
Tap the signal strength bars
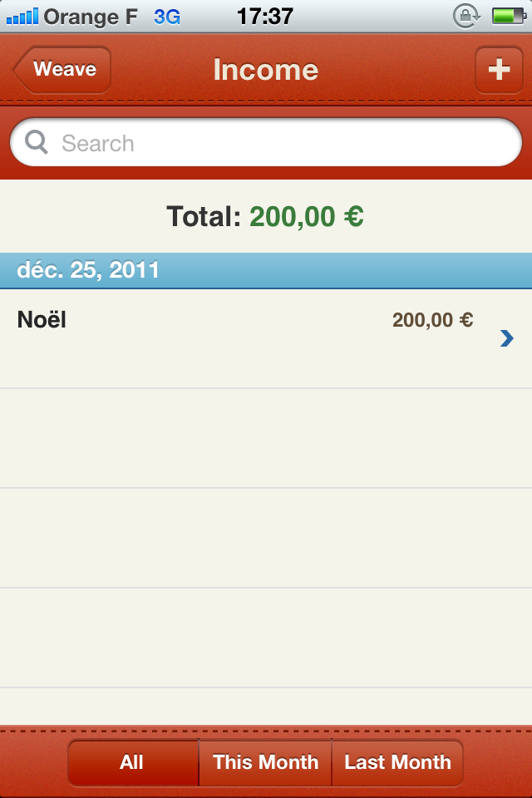[22, 16]
